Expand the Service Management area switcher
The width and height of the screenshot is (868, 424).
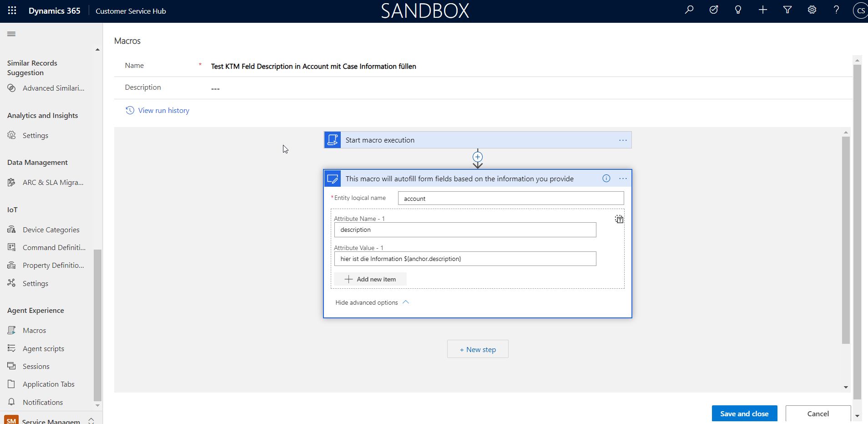point(91,420)
